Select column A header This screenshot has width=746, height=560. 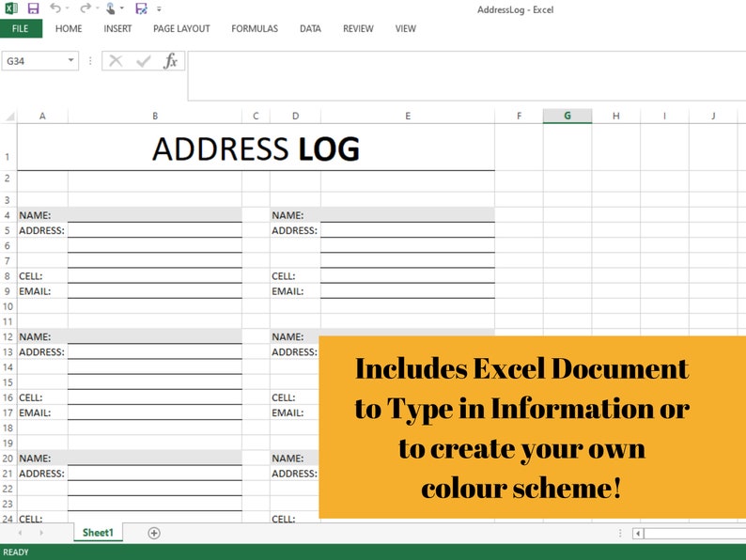pos(42,117)
